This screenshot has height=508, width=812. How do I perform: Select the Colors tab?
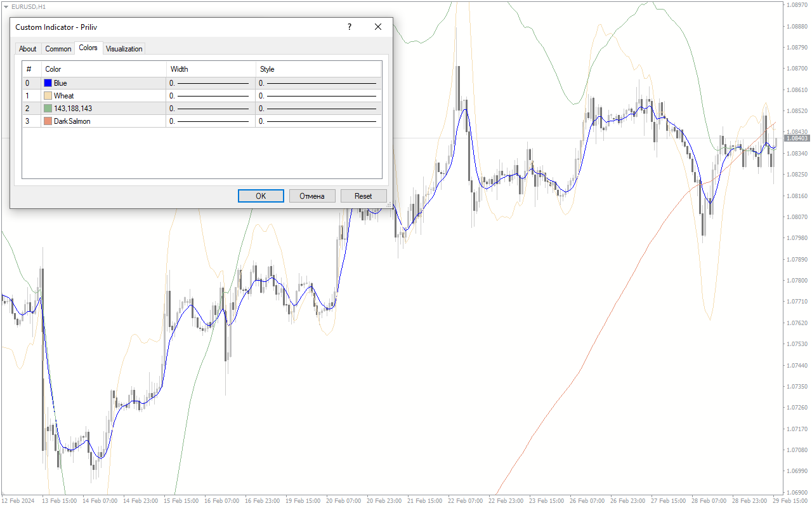(x=88, y=48)
